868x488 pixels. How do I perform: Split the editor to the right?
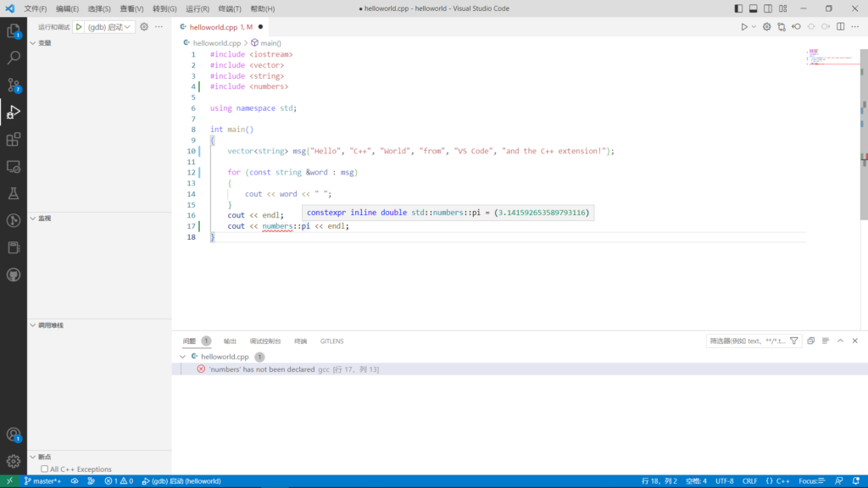[840, 27]
